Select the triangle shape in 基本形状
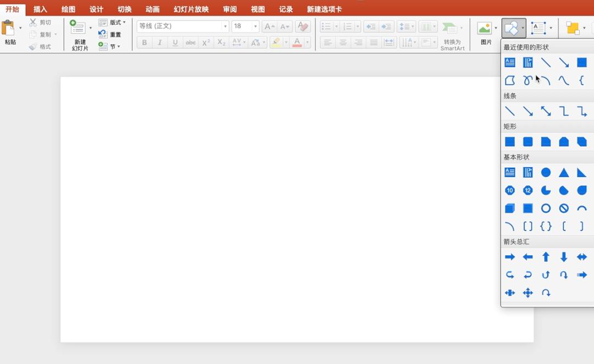This screenshot has height=364, width=594. 564,173
